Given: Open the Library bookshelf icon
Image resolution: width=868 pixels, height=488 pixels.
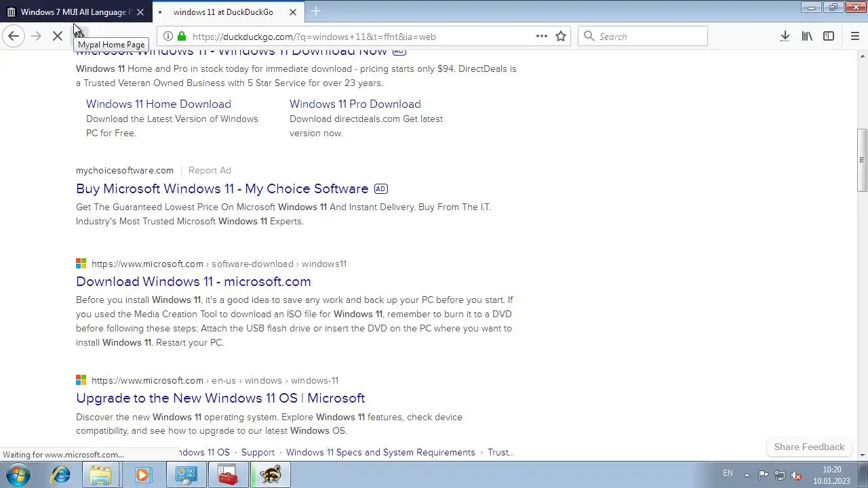Looking at the screenshot, I should point(807,37).
